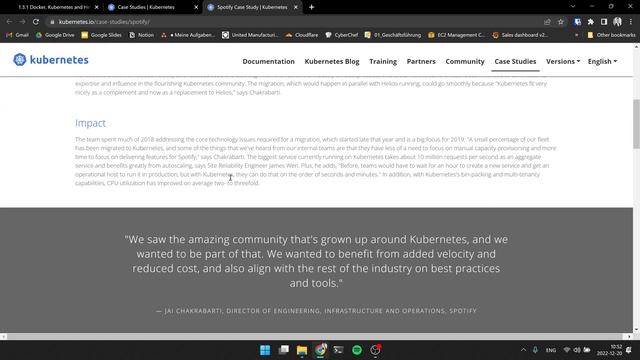Click the Kubernetes logo in header
640x360 pixels.
tap(51, 60)
